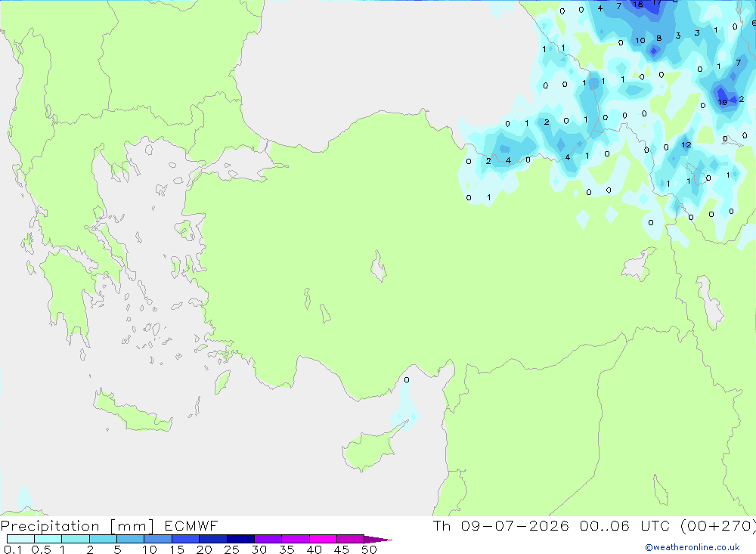Click the 'Precipitation' title word
Image resolution: width=756 pixels, height=554 pixels.
[x=50, y=526]
